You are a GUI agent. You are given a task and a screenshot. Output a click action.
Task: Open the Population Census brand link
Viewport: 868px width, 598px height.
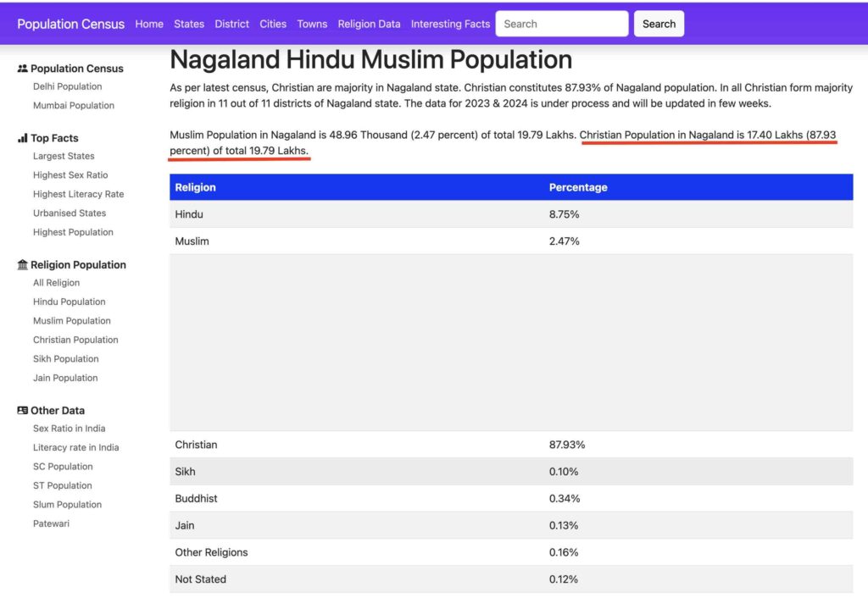click(71, 24)
